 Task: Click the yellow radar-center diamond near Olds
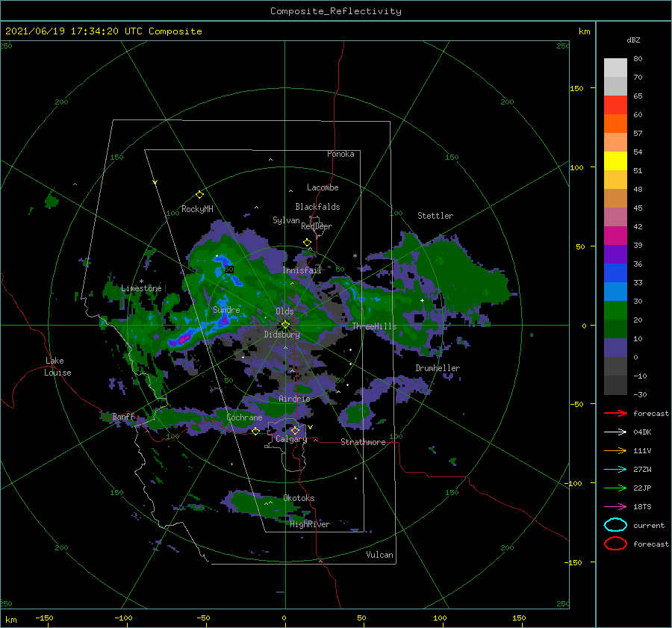(285, 325)
